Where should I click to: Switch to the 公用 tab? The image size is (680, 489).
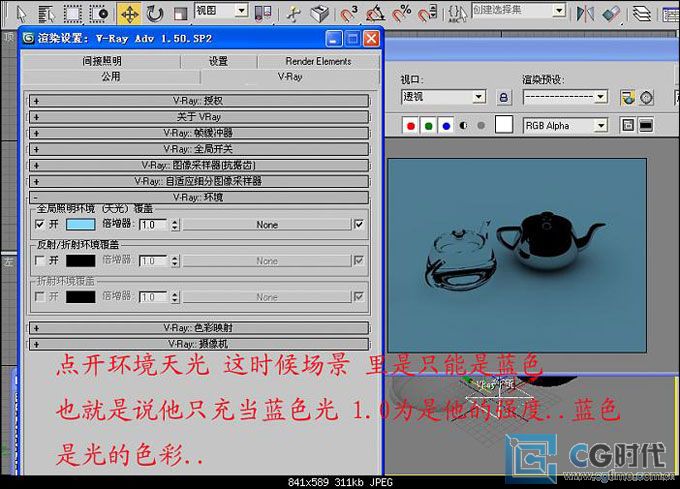(111, 77)
